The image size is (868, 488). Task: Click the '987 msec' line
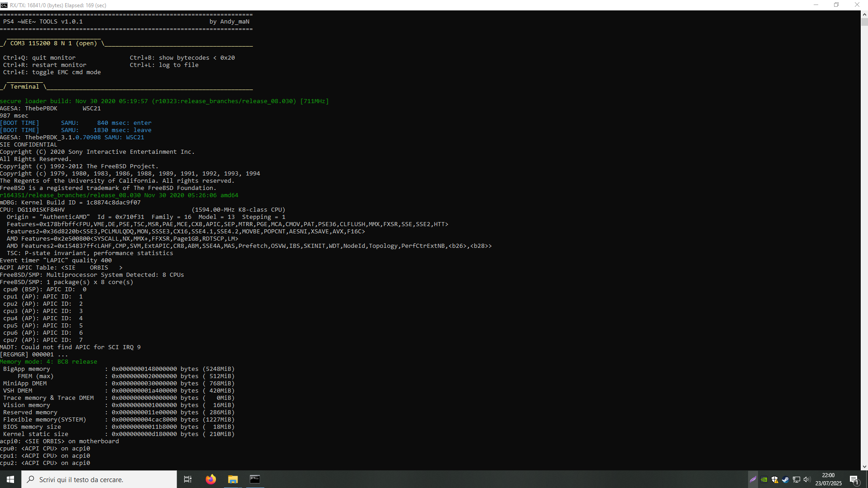pos(14,116)
